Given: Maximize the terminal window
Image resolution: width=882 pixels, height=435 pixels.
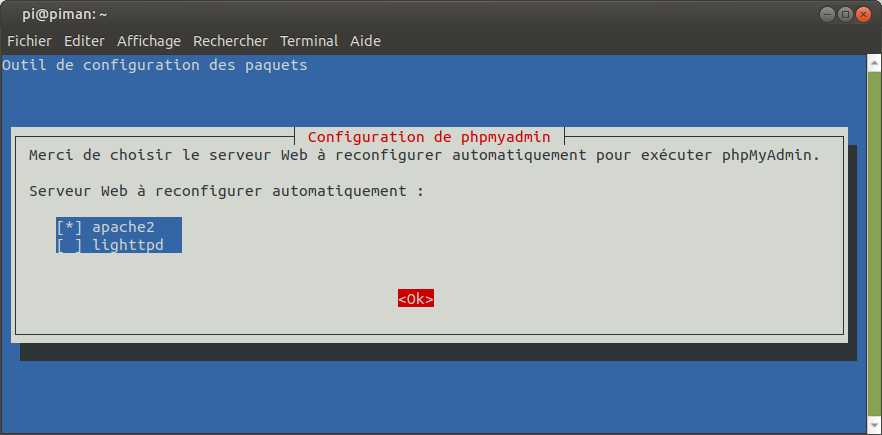Looking at the screenshot, I should pos(845,15).
